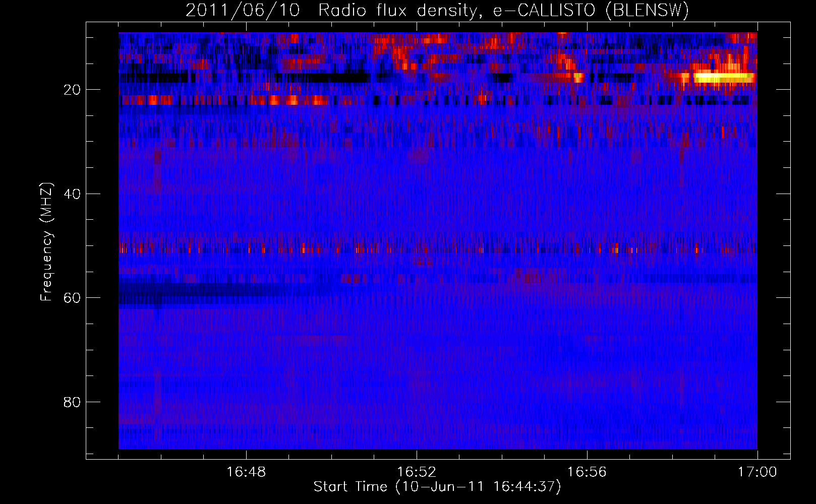Select the 'Frequency (MHZ)' y-axis label
816x504 pixels.
pos(46,242)
